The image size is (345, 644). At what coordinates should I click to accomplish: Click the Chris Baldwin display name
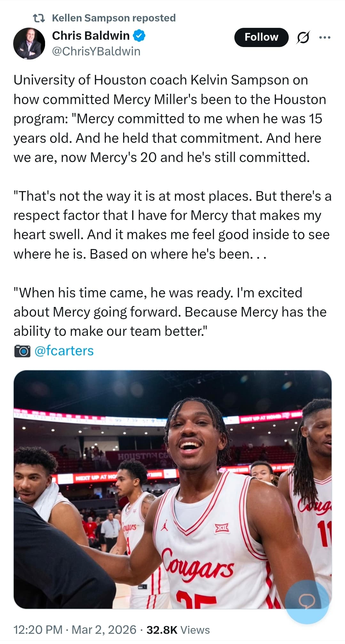tap(90, 36)
